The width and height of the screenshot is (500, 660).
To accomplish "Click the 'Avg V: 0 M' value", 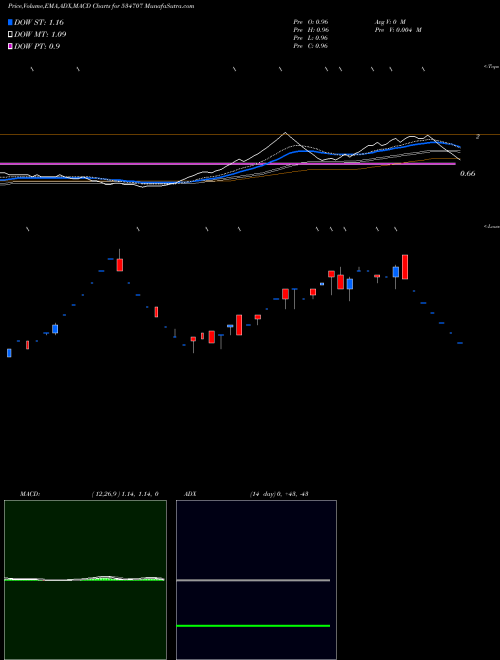I will pyautogui.click(x=389, y=22).
